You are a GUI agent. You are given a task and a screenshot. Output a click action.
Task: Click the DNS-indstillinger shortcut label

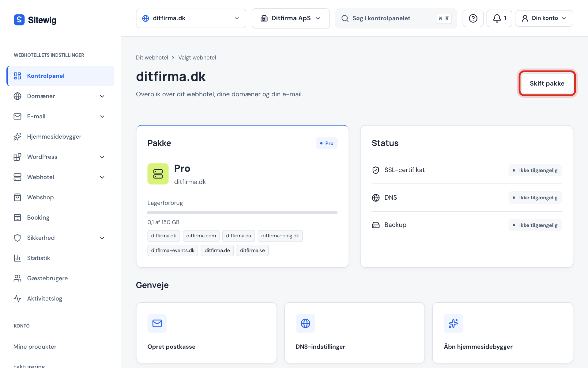(320, 347)
